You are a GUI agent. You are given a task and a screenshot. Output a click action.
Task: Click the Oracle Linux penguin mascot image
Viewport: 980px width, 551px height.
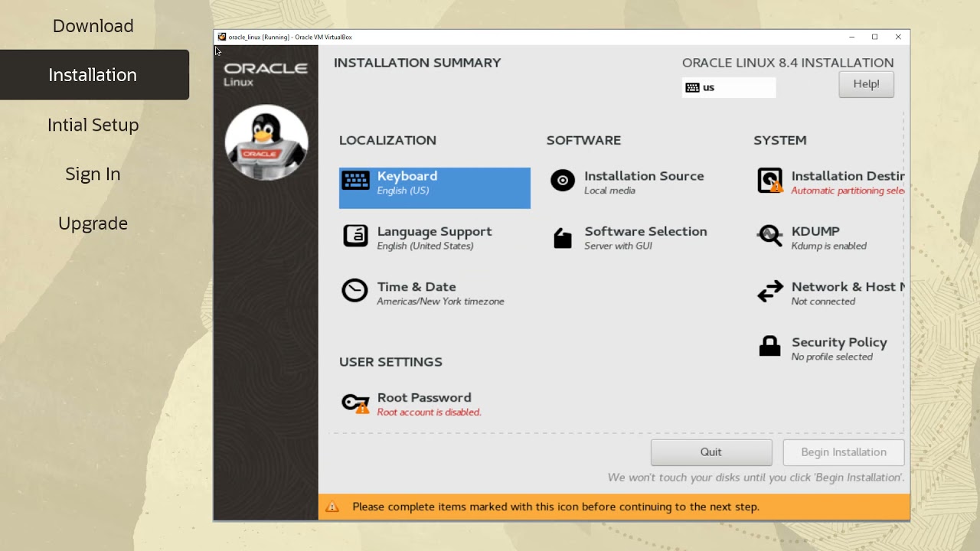coord(266,142)
